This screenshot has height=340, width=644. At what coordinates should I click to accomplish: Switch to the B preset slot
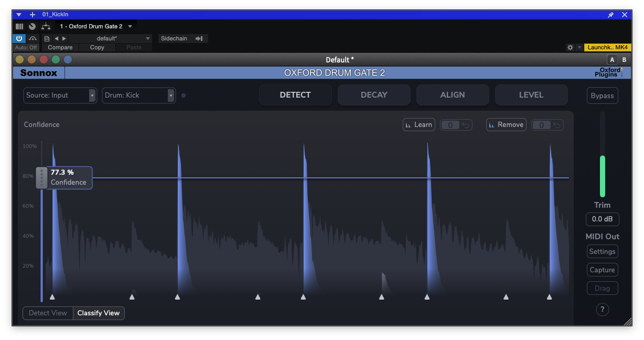tap(624, 60)
